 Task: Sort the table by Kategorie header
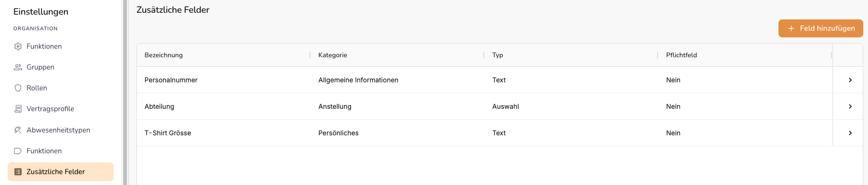click(x=333, y=55)
